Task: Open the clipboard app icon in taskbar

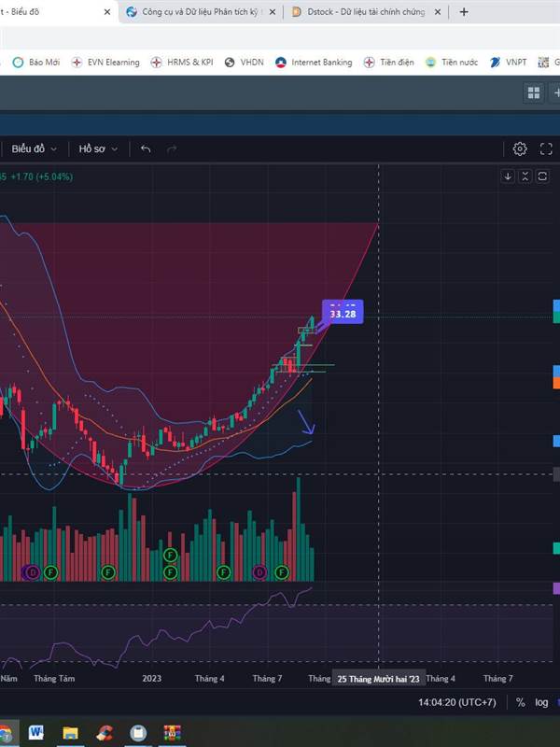Action: click(x=138, y=732)
